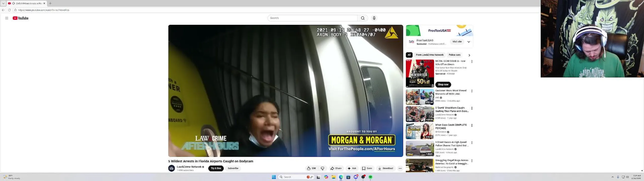Dislike the video with thumbs-down
This screenshot has width=644, height=181.
point(323,168)
